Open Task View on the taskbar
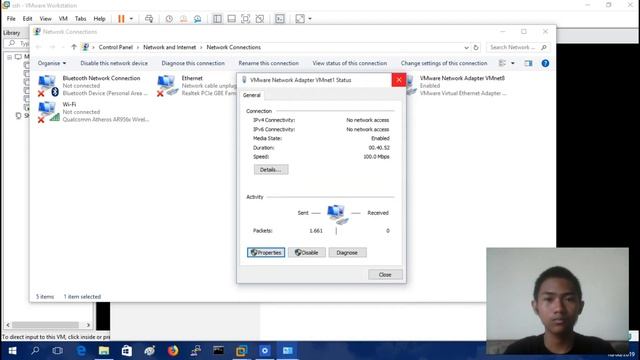The width and height of the screenshot is (640, 360). (58, 351)
